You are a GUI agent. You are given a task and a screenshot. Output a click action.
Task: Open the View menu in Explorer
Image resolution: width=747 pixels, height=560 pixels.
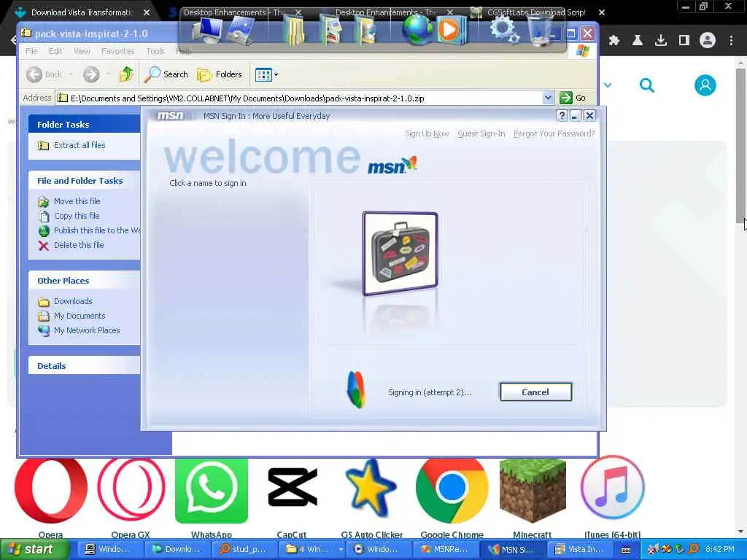tap(82, 51)
